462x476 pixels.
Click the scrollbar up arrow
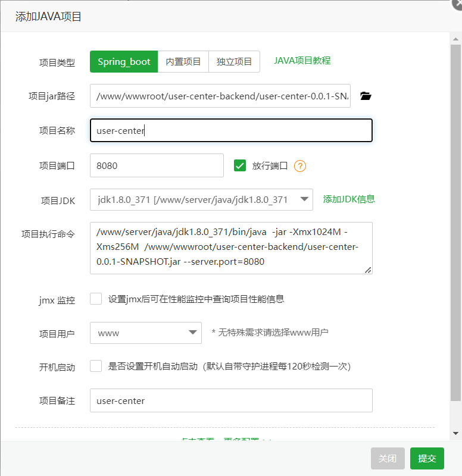[455, 39]
